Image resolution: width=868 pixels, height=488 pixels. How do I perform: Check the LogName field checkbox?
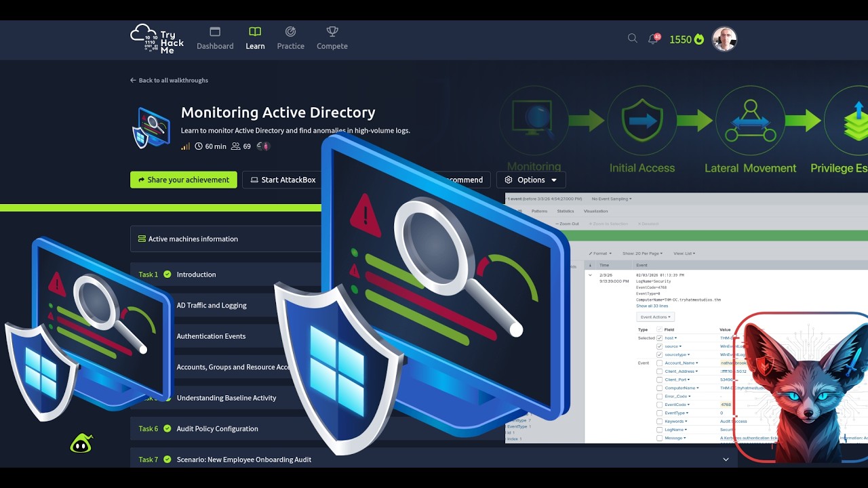tap(659, 430)
